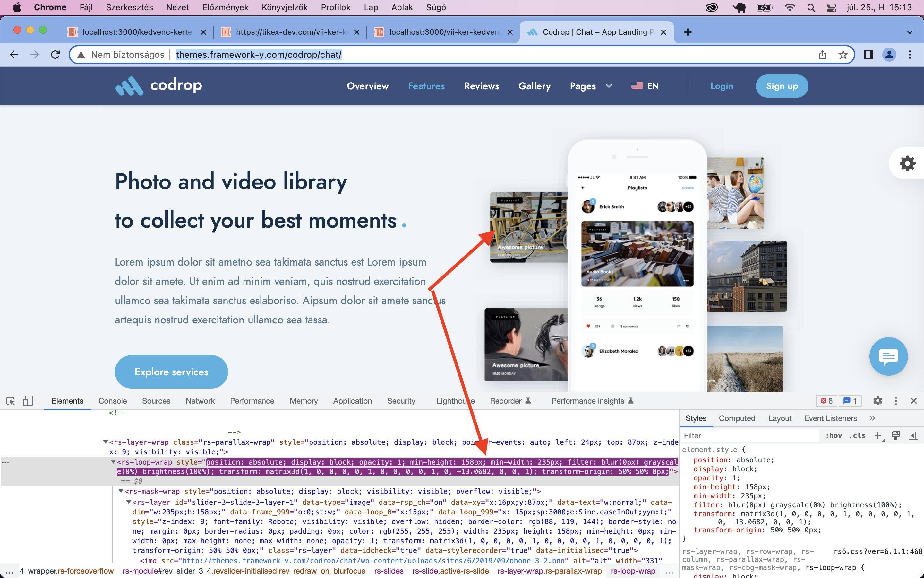This screenshot has height=578, width=924.
Task: Open the chat bubble widget
Action: point(888,356)
